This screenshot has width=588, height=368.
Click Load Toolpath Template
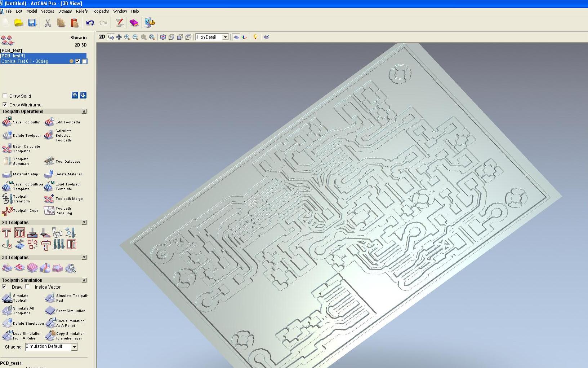[62, 187]
